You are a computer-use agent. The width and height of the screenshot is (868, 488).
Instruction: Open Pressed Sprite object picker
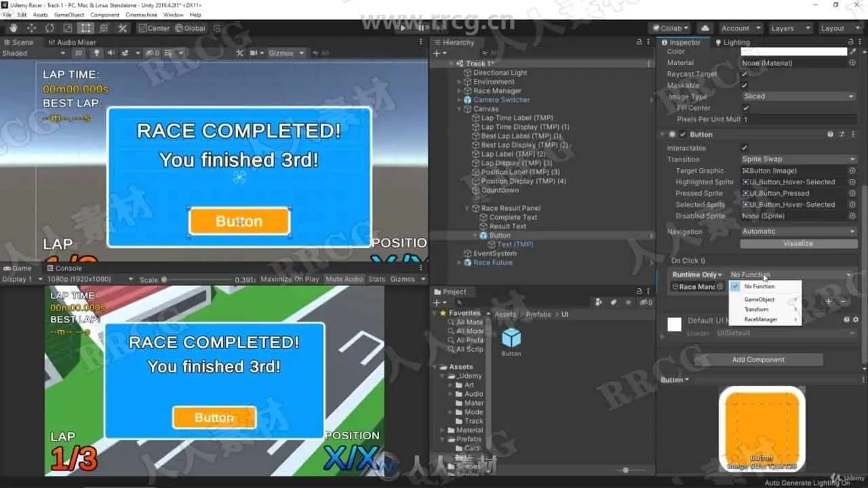(852, 193)
